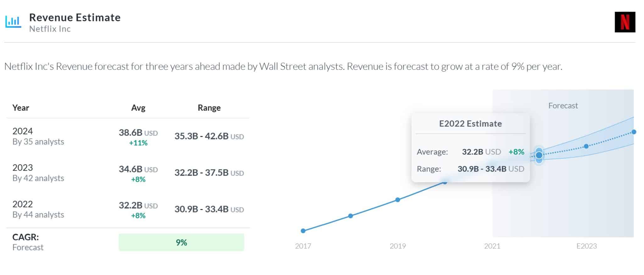Click the 2017 data point on chart
Viewport: 644px width, 275px height.
(303, 231)
